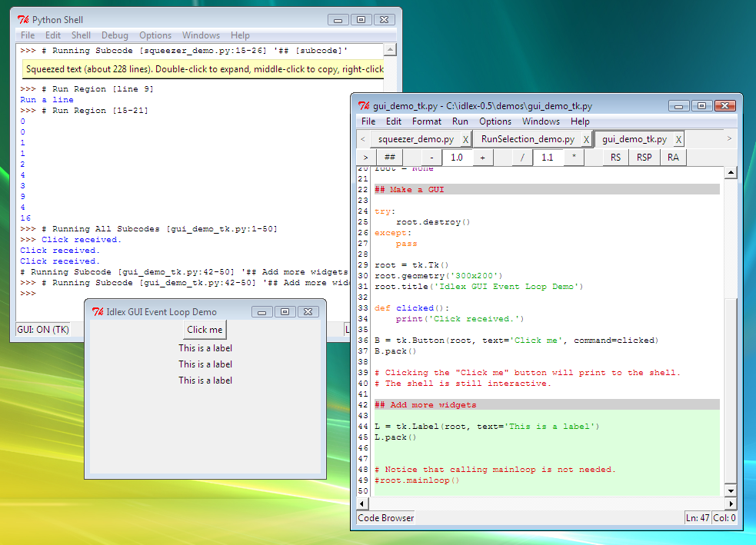Switch to the squeezer_demo.py tab
756x545 pixels.
(415, 140)
